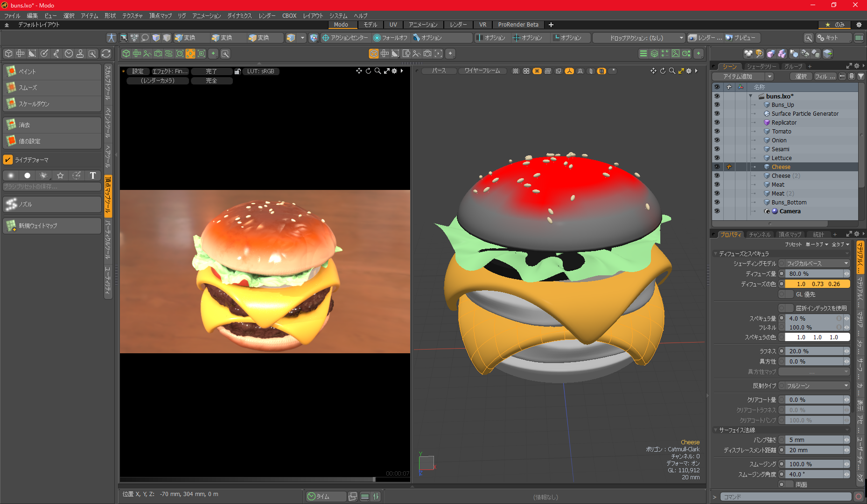This screenshot has width=867, height=504.
Task: Open layout settings gear at top right
Action: (859, 25)
